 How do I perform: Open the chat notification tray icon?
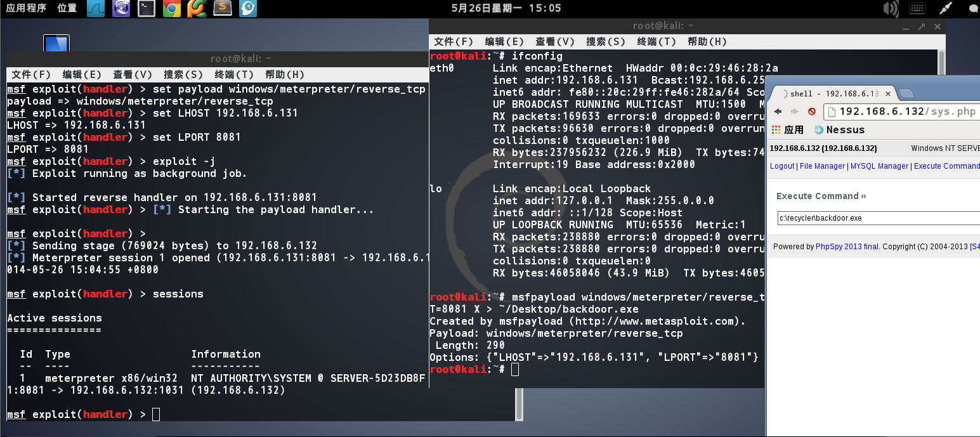[x=974, y=8]
